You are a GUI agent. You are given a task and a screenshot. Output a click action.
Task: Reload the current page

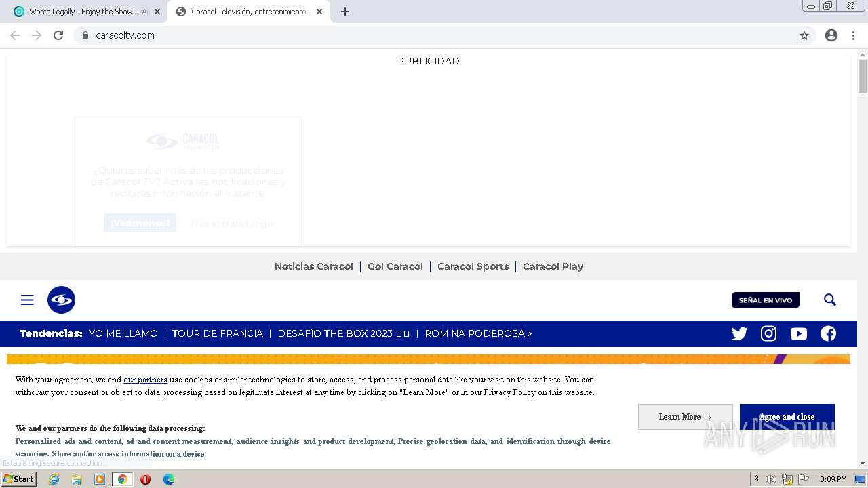(x=58, y=35)
